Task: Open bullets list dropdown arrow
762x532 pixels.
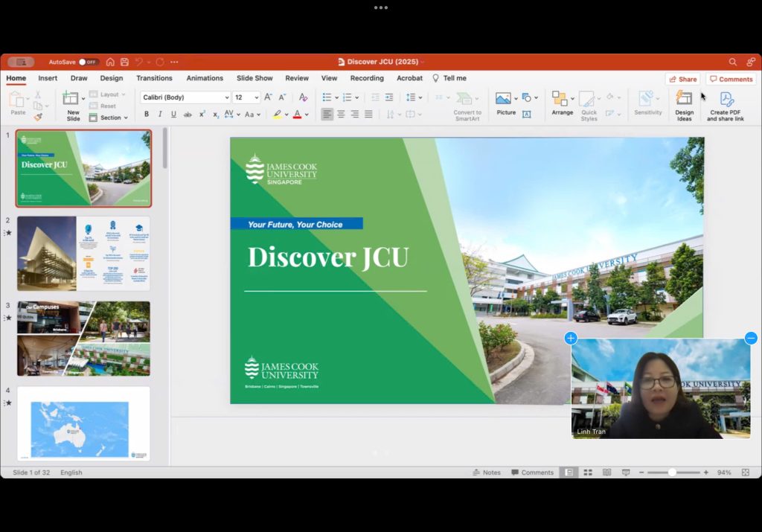Action: (337, 97)
